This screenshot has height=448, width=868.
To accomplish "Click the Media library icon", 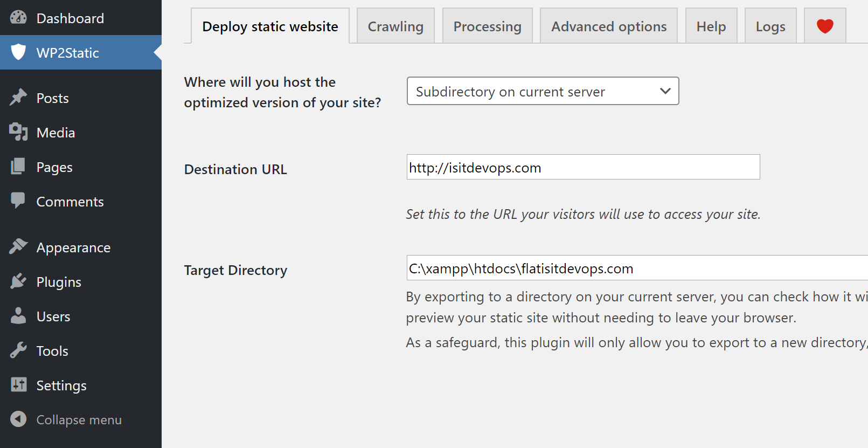I will 18,132.
